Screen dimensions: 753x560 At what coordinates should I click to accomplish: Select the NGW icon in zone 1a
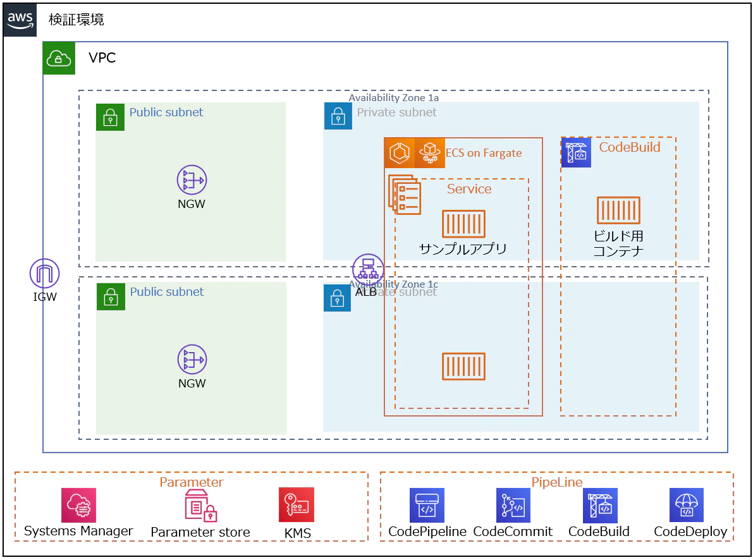(x=192, y=180)
